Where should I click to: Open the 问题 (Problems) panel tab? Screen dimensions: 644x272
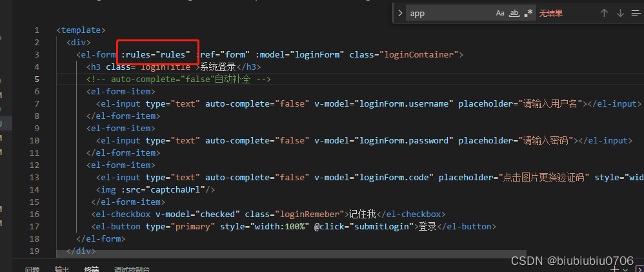(32, 269)
